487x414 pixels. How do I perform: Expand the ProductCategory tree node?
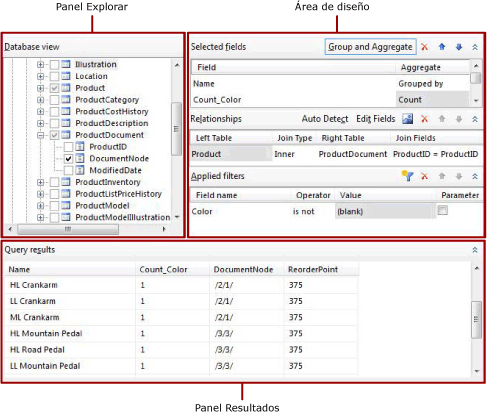[40, 100]
